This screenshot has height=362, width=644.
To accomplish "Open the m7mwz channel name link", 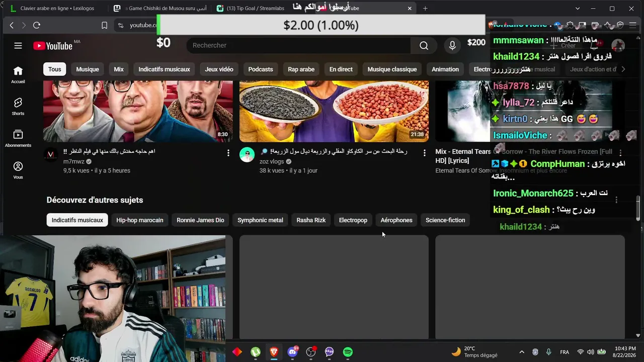I will click(74, 162).
